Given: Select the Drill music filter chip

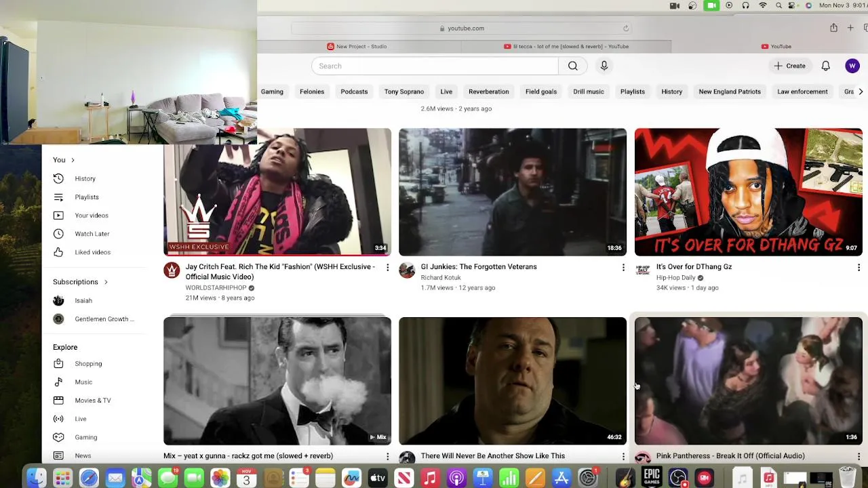Looking at the screenshot, I should click(589, 91).
